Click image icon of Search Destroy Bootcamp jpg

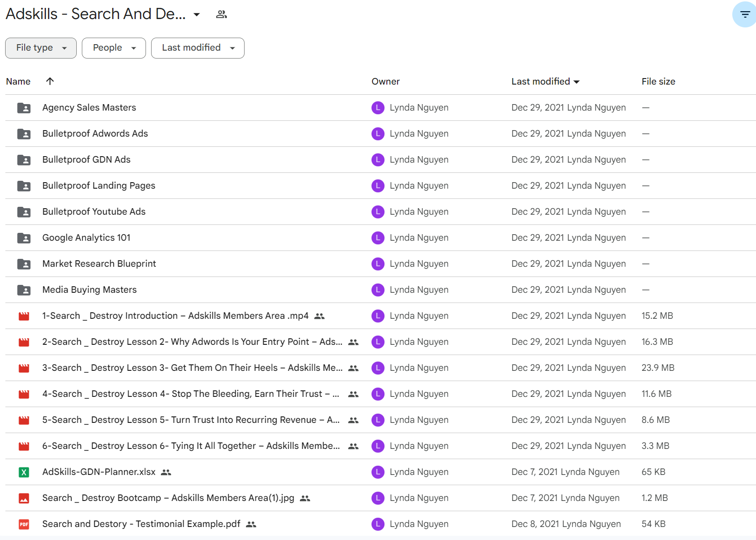tap(24, 498)
